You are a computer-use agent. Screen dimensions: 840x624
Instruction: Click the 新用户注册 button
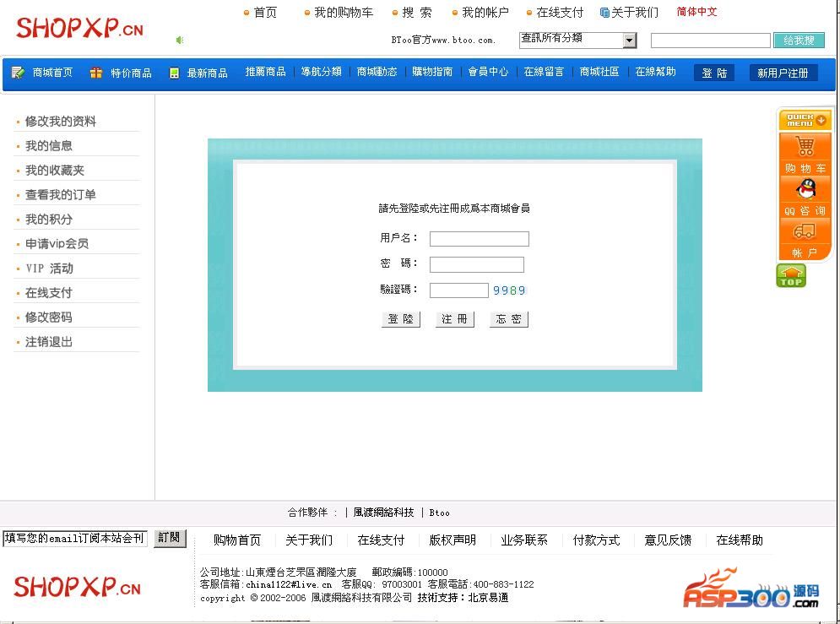pyautogui.click(x=783, y=73)
